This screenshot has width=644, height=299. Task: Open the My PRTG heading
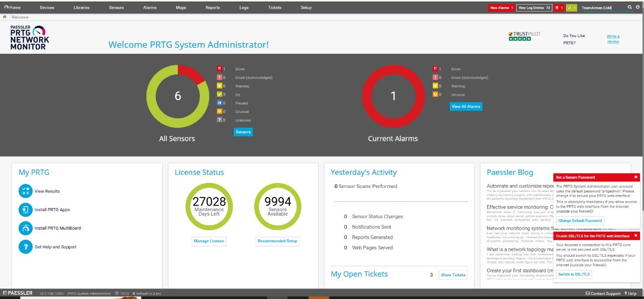34,172
